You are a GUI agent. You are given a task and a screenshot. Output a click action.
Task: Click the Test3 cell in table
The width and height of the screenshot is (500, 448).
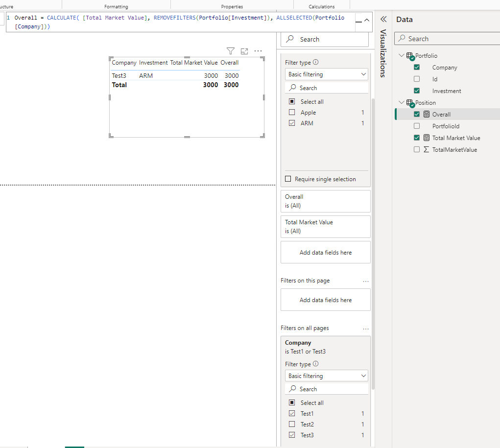pos(119,75)
